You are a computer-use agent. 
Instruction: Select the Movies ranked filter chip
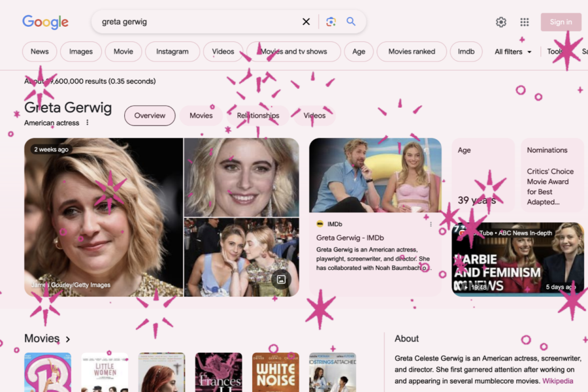[412, 52]
